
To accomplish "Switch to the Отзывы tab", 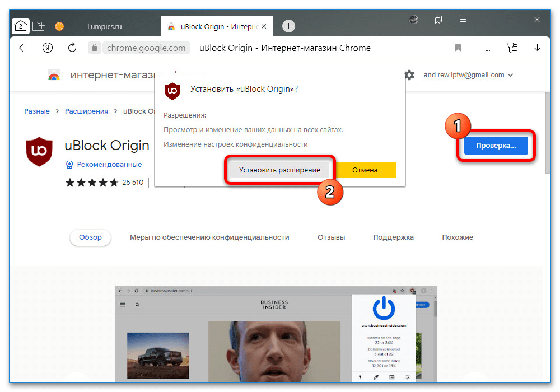I will coord(331,237).
